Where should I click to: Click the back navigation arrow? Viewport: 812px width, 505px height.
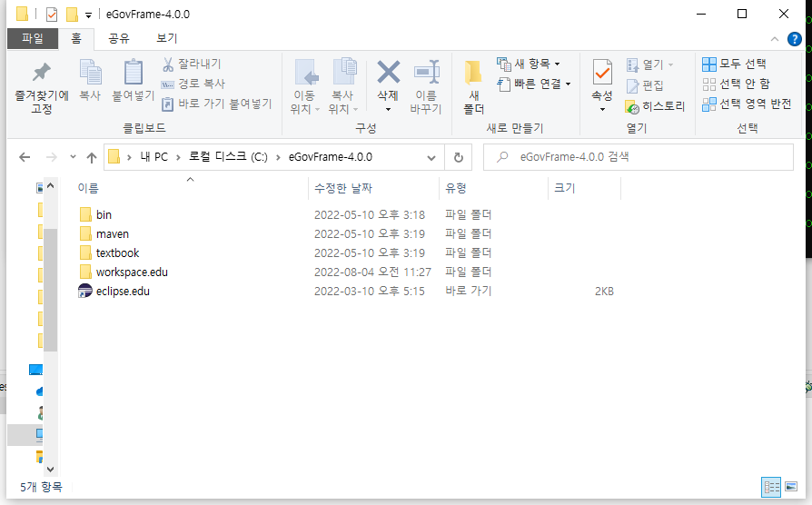pos(25,157)
